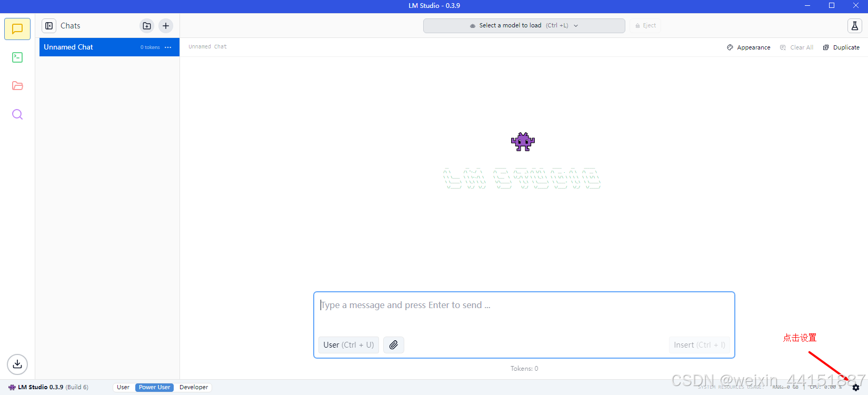The image size is (868, 395).
Task: Click the CPU usage status entry
Action: pyautogui.click(x=826, y=387)
